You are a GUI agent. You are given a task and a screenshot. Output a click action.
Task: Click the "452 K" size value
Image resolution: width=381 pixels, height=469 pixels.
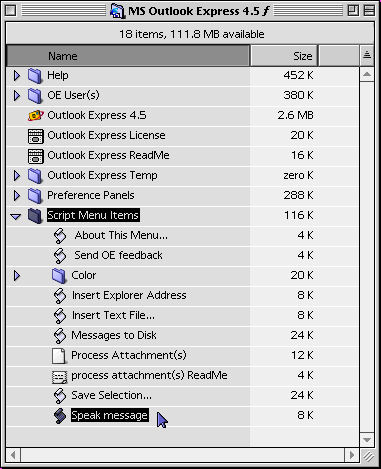298,75
